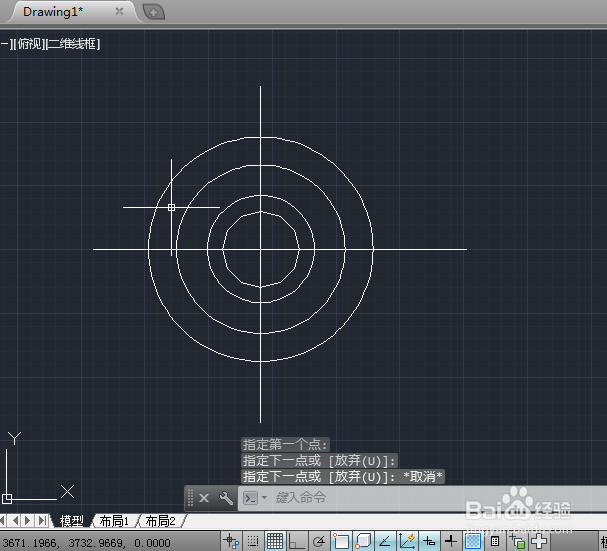
Task: Click the coordinates readout 3671.1966, 3732.9669
Action: coord(87,543)
